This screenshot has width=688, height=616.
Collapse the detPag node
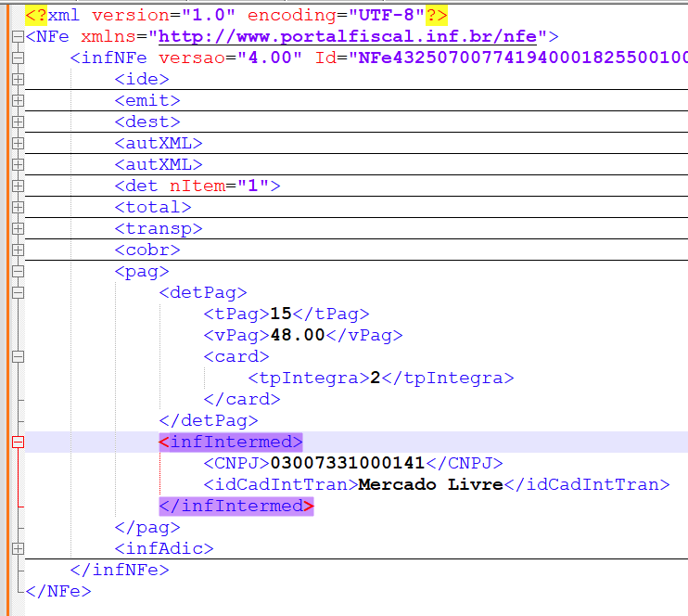click(18, 293)
